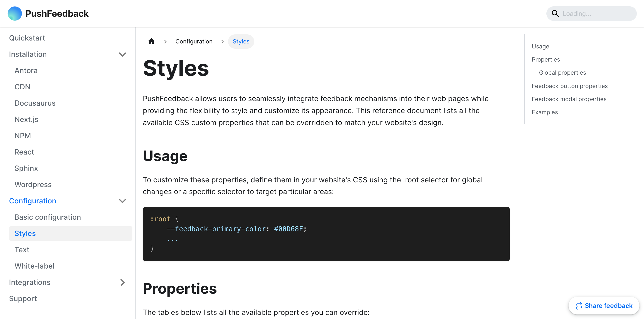Select React in the sidebar
The height and width of the screenshot is (319, 644).
tap(24, 152)
